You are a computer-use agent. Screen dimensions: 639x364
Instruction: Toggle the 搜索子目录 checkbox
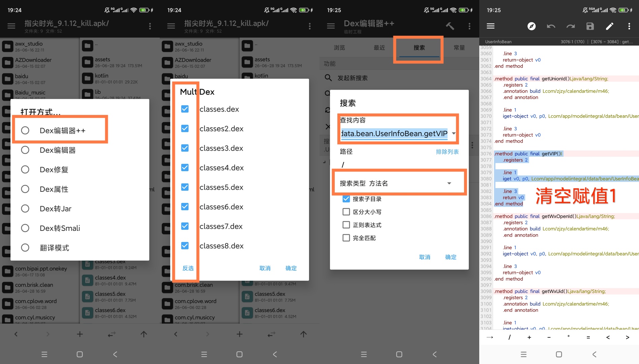tap(346, 199)
